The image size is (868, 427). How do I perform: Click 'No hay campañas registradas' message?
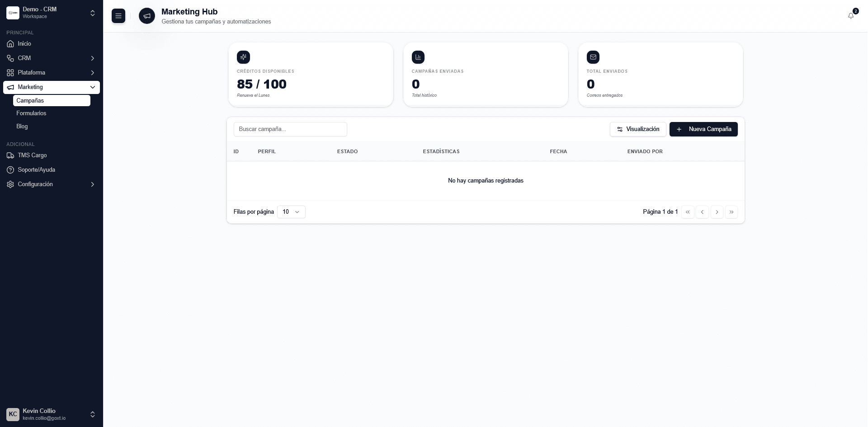coord(486,181)
